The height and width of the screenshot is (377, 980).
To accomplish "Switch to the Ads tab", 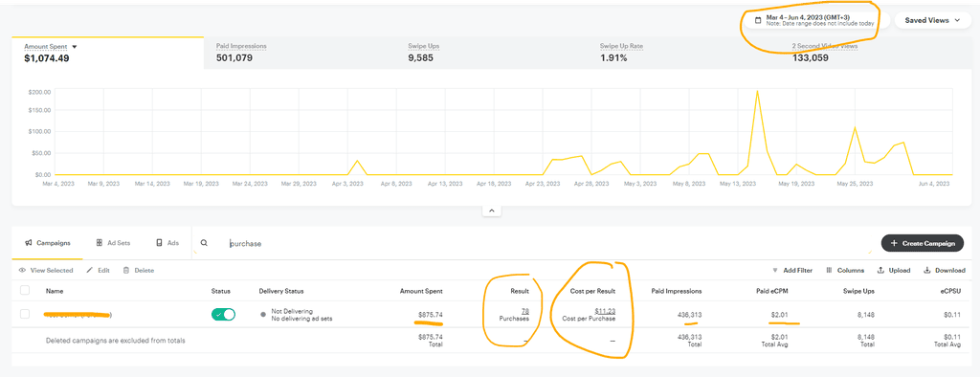I will [x=167, y=243].
